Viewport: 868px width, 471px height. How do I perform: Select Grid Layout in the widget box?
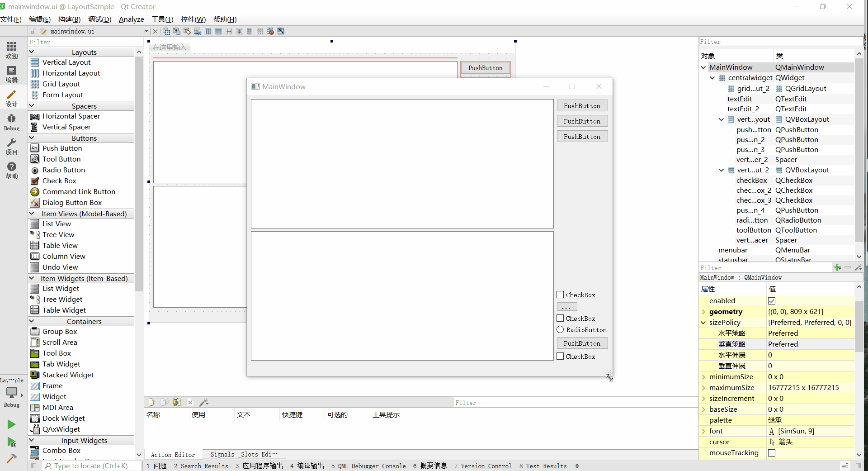click(61, 84)
